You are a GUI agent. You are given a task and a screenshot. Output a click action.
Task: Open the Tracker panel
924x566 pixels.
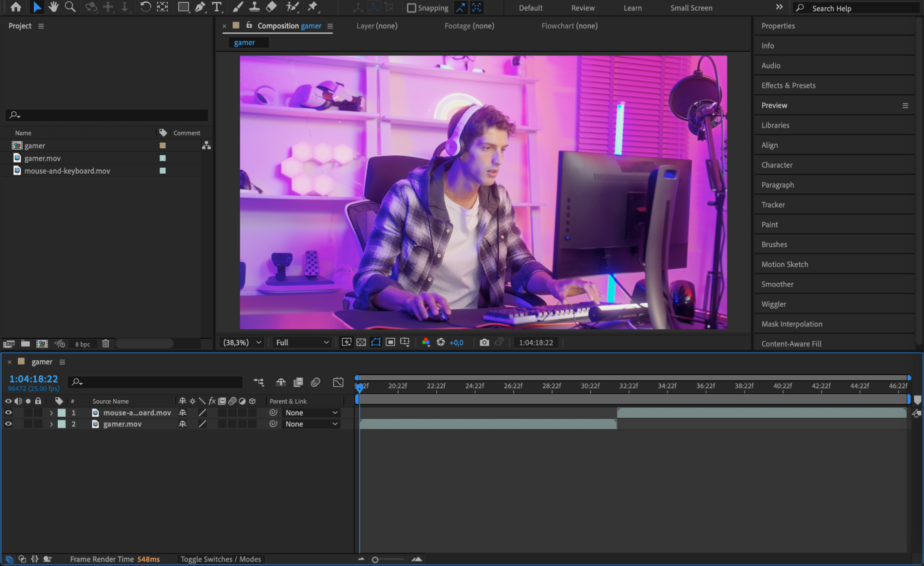coord(834,205)
